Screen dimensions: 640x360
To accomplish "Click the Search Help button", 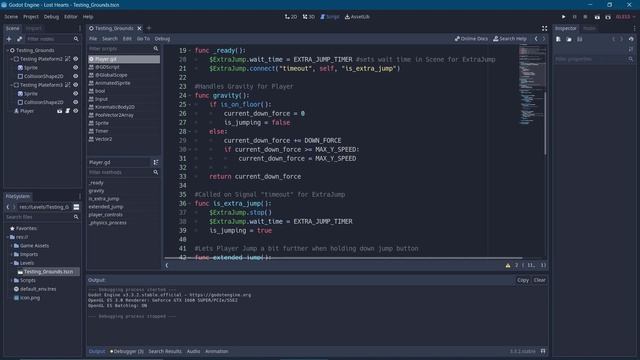I will 510,39.
